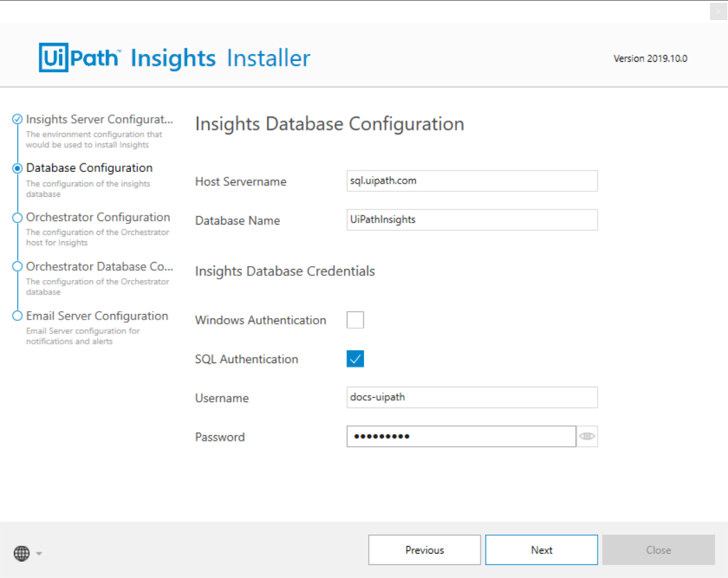Click the 'environment configuration that would be used' description
The height and width of the screenshot is (578, 728).
tap(94, 139)
